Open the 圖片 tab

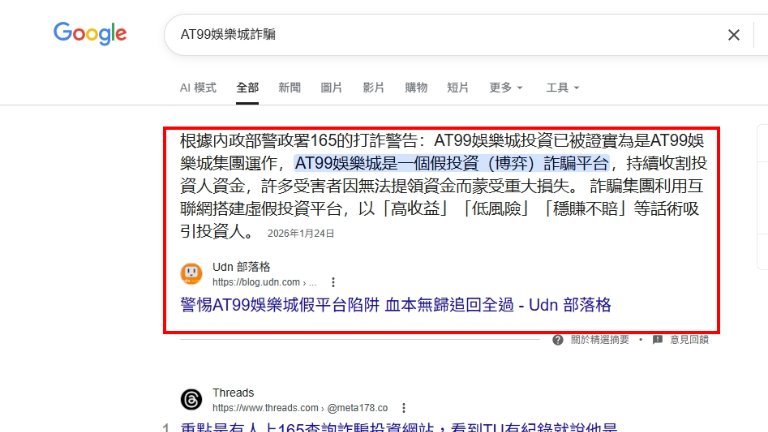[332, 88]
